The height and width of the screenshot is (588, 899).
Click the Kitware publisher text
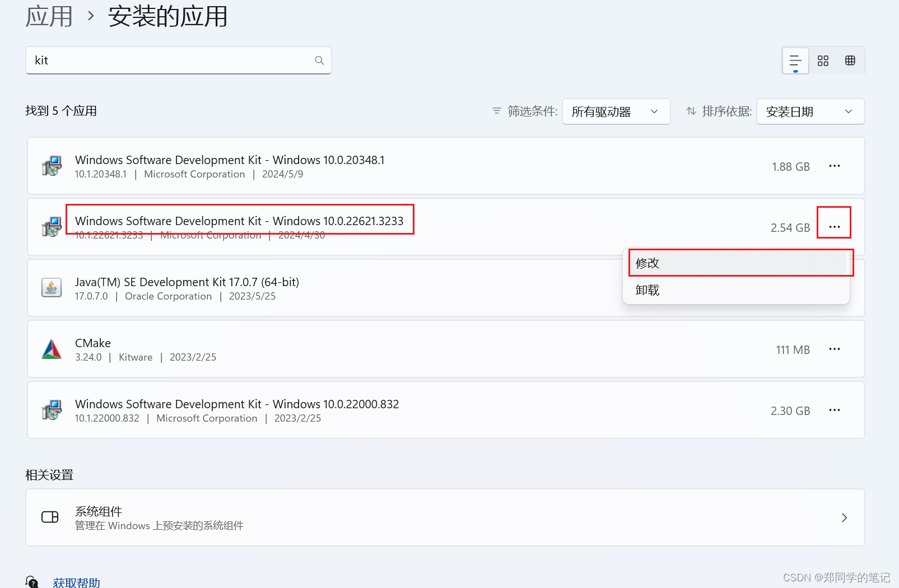[136, 357]
